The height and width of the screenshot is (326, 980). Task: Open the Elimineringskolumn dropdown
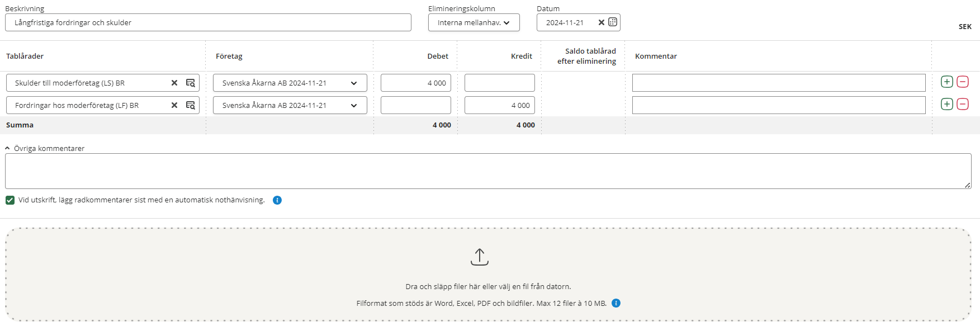click(474, 22)
